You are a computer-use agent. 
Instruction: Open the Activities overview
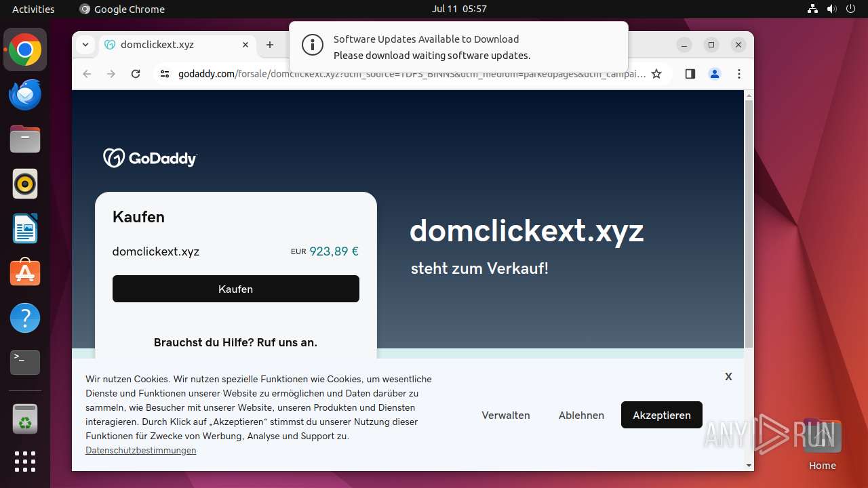coord(33,9)
